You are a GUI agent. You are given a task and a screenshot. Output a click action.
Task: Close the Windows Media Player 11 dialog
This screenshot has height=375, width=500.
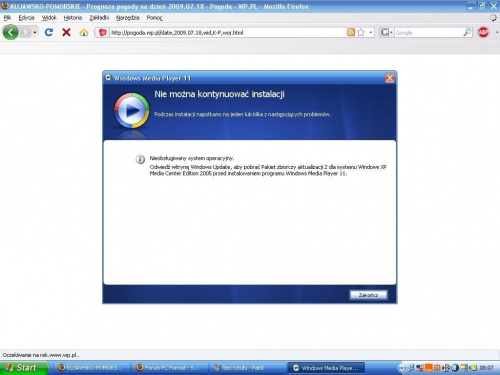[x=389, y=78]
